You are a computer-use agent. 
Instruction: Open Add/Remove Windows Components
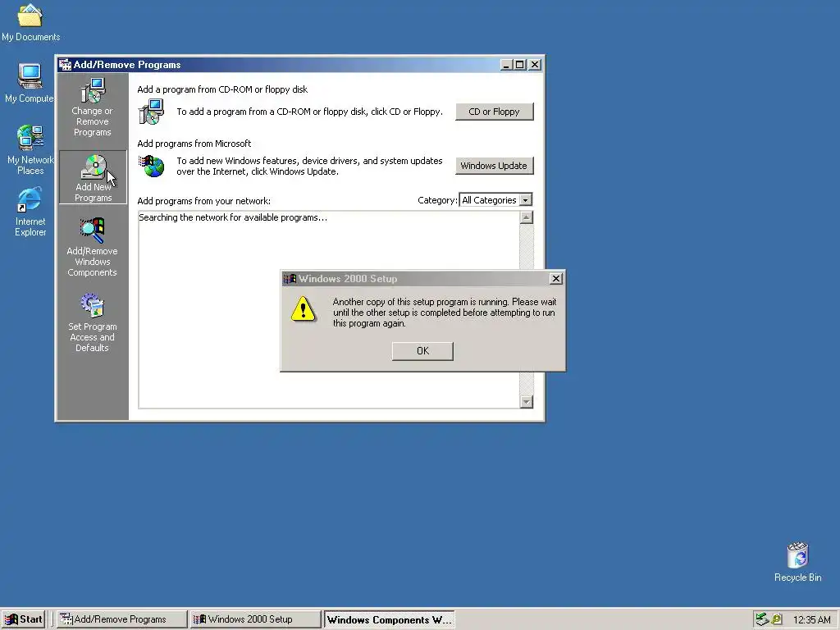(92, 248)
